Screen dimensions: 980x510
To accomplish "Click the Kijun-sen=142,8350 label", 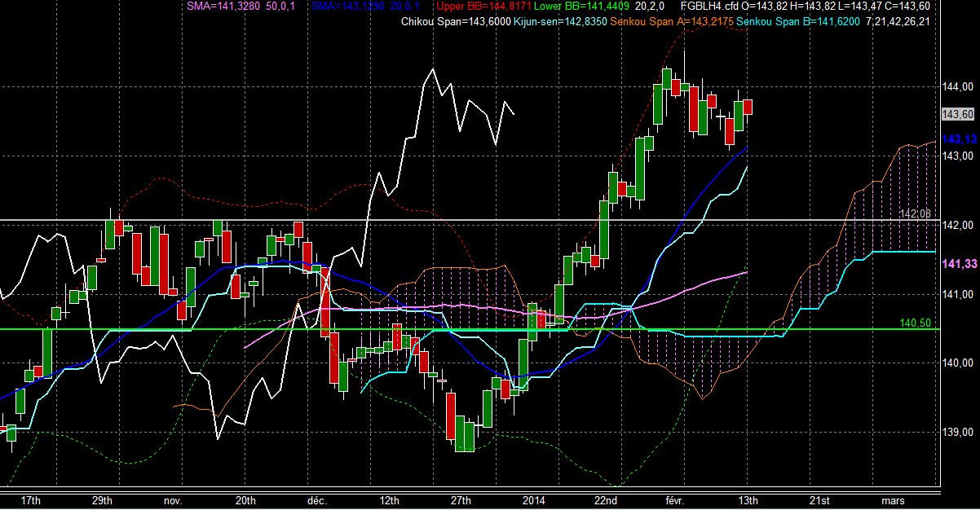I will coord(560,20).
